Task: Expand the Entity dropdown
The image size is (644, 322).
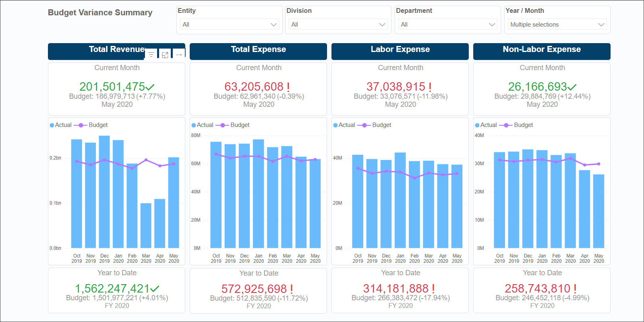Action: coord(229,25)
